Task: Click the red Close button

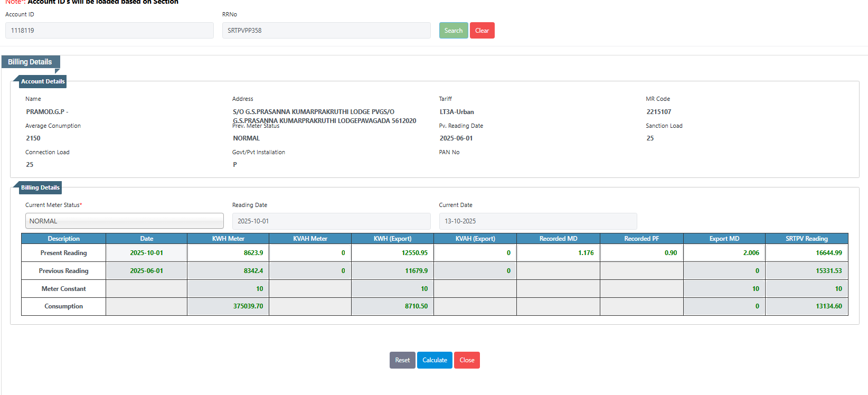Action: 467,360
